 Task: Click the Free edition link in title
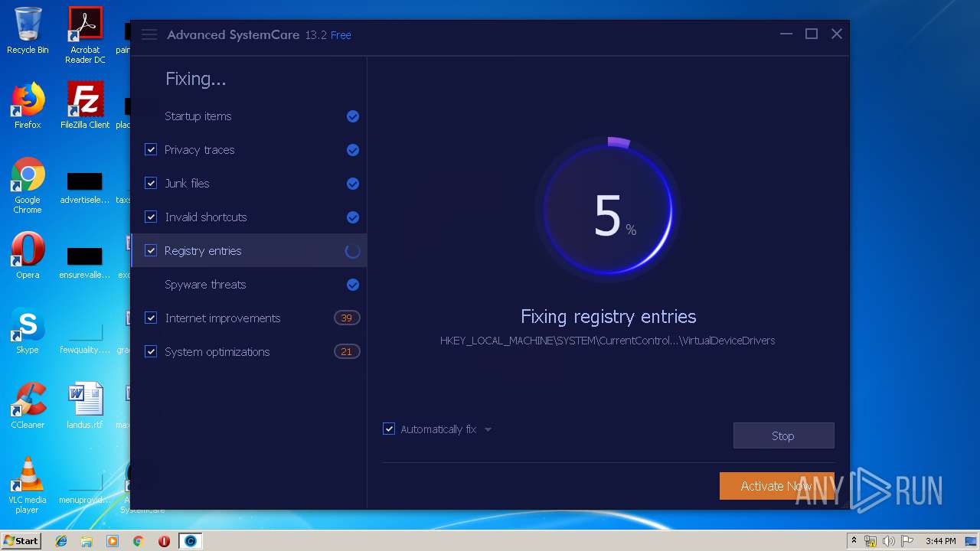tap(341, 35)
